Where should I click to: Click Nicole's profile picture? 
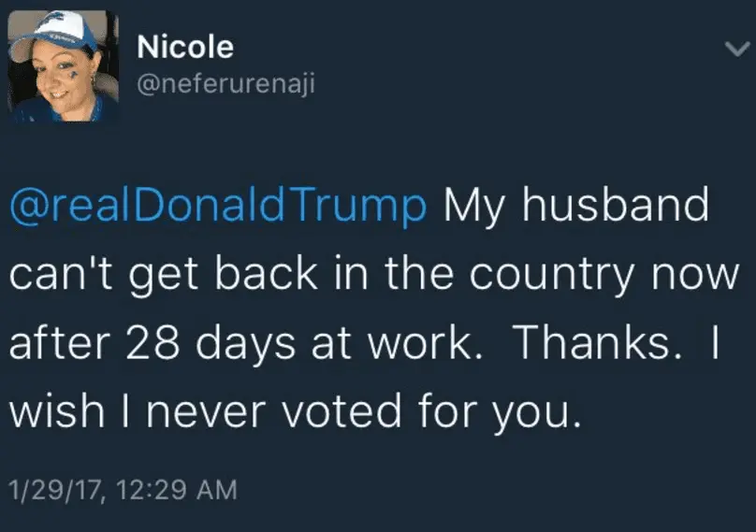[63, 66]
